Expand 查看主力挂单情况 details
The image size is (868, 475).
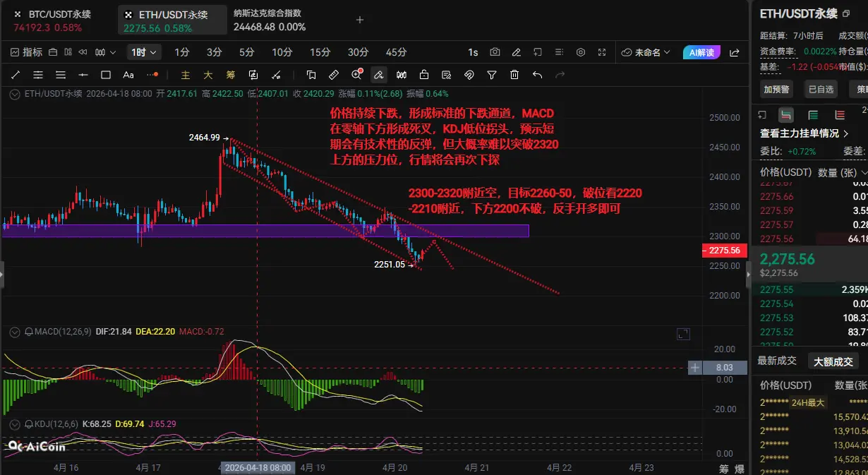805,133
